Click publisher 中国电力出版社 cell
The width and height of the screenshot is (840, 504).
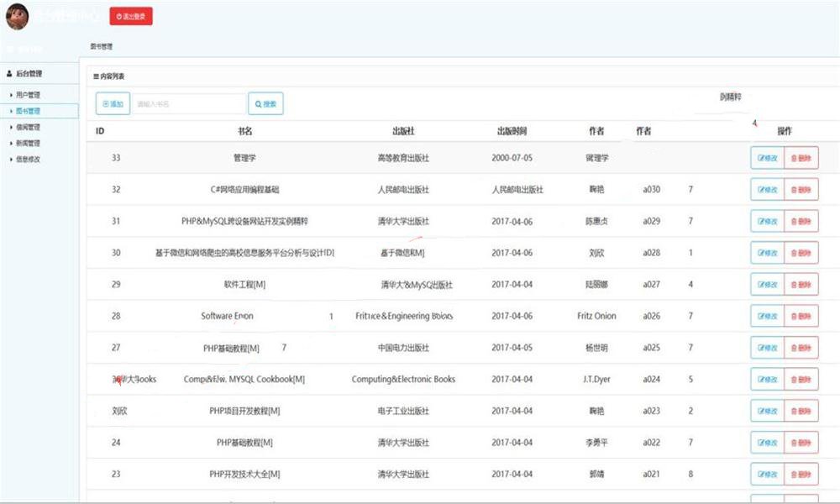tap(403, 348)
